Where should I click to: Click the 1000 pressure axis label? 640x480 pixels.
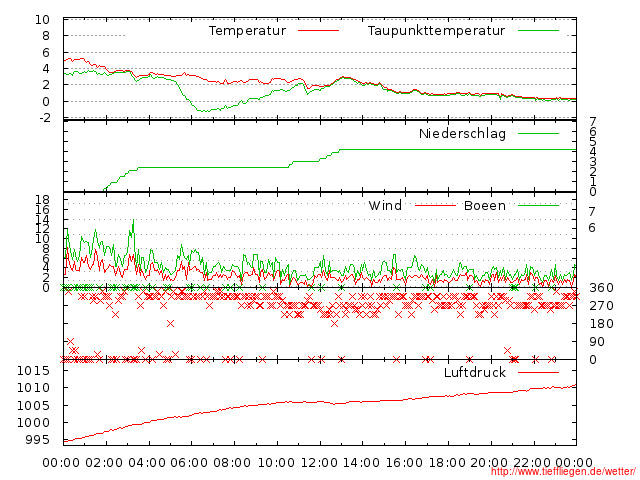point(33,423)
